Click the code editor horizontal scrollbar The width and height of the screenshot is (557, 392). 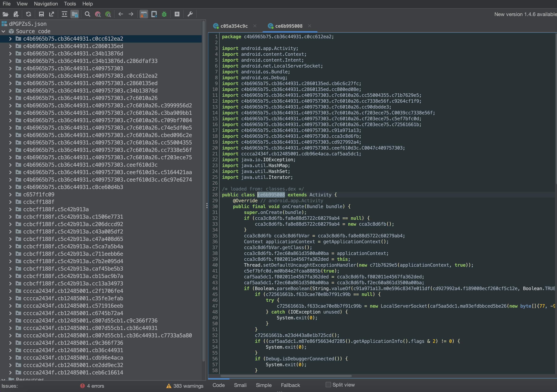286,376
